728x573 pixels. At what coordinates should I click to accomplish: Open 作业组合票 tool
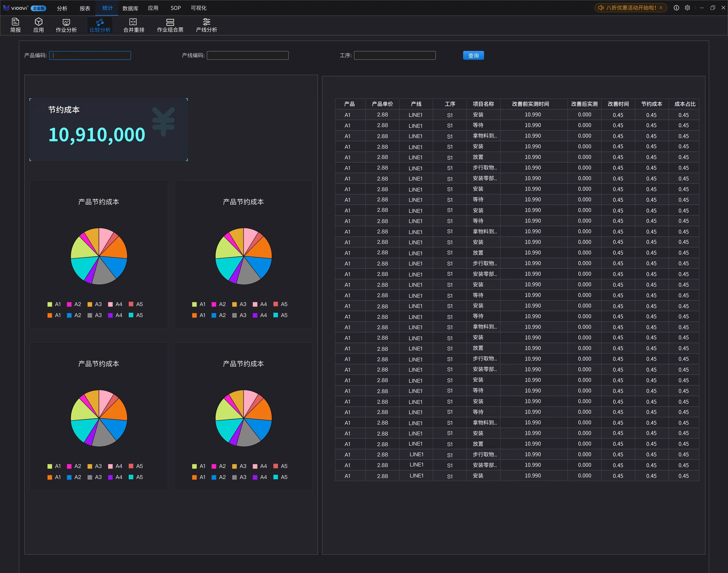coord(170,25)
